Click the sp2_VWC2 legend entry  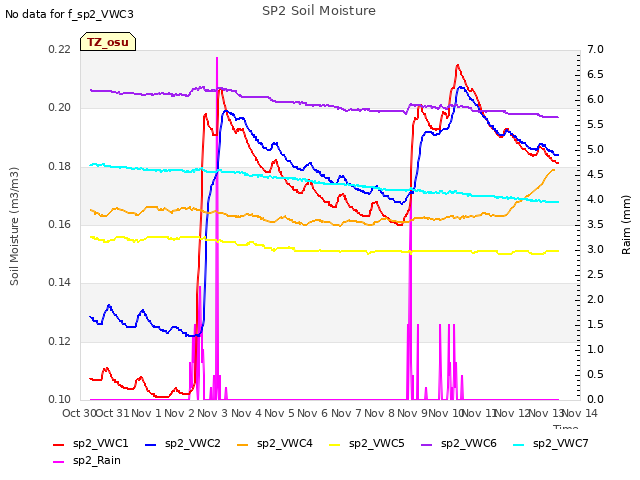(x=182, y=443)
